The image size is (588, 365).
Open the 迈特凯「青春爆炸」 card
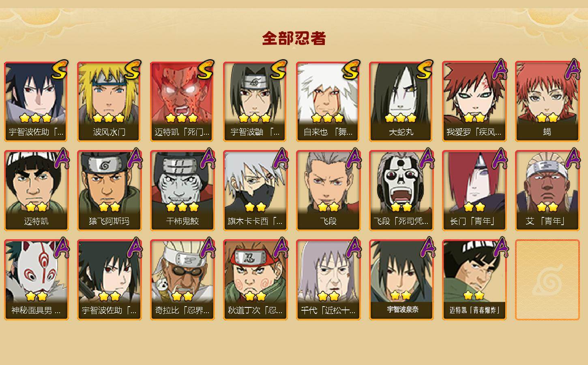(474, 280)
